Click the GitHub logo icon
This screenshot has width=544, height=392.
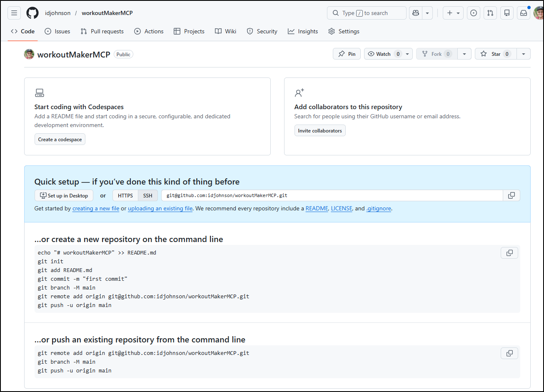point(32,13)
